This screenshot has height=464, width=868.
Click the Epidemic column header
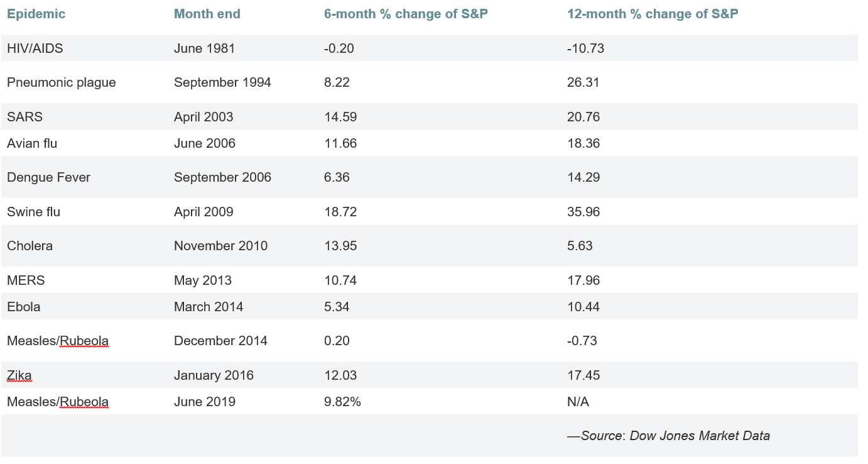[x=36, y=14]
